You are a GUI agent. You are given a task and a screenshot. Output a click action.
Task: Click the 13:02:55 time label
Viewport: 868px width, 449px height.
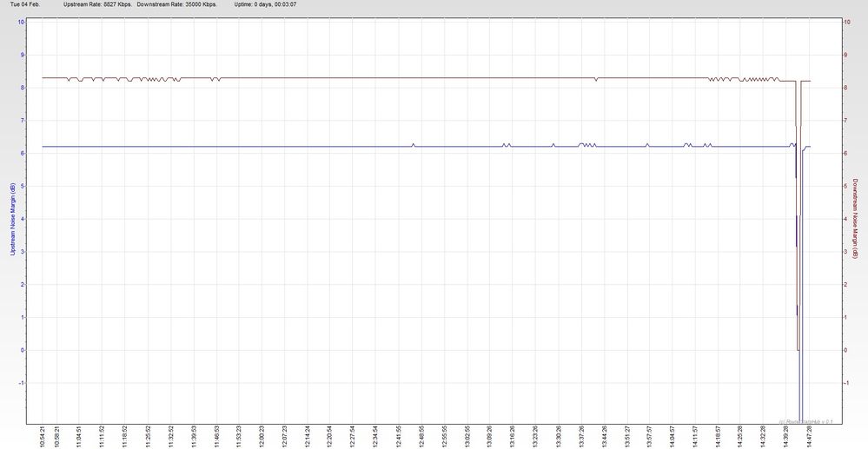pos(467,437)
